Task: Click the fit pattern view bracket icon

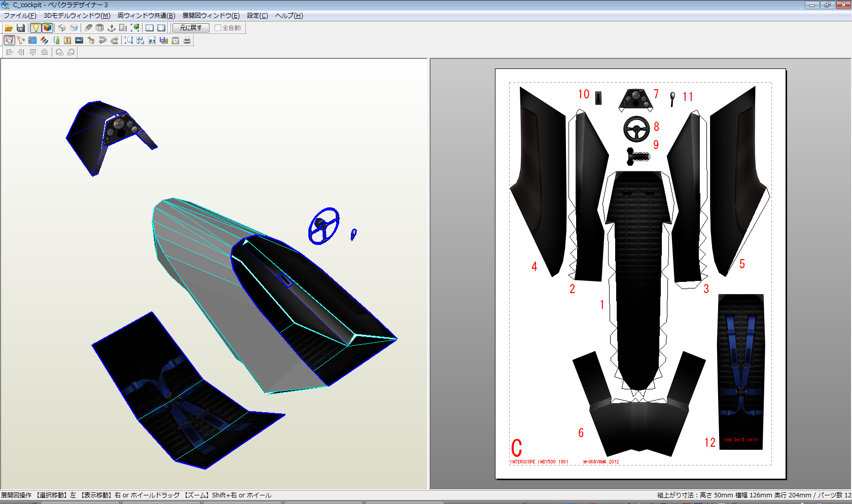Action: 129,40
